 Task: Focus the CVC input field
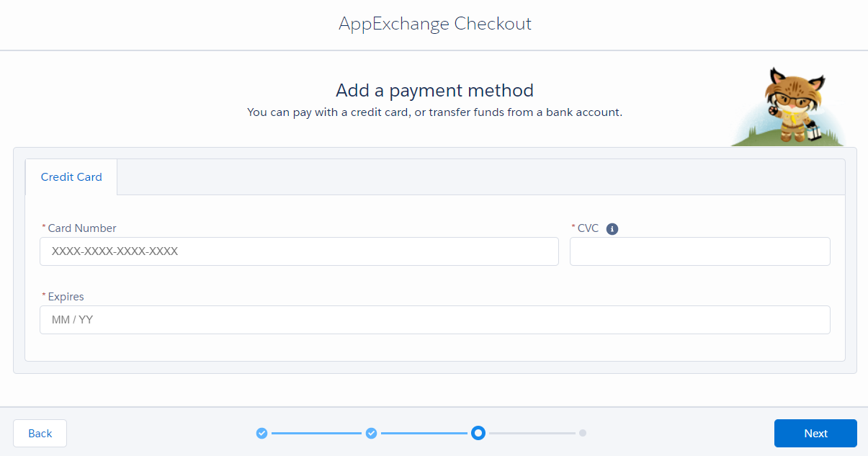[700, 251]
